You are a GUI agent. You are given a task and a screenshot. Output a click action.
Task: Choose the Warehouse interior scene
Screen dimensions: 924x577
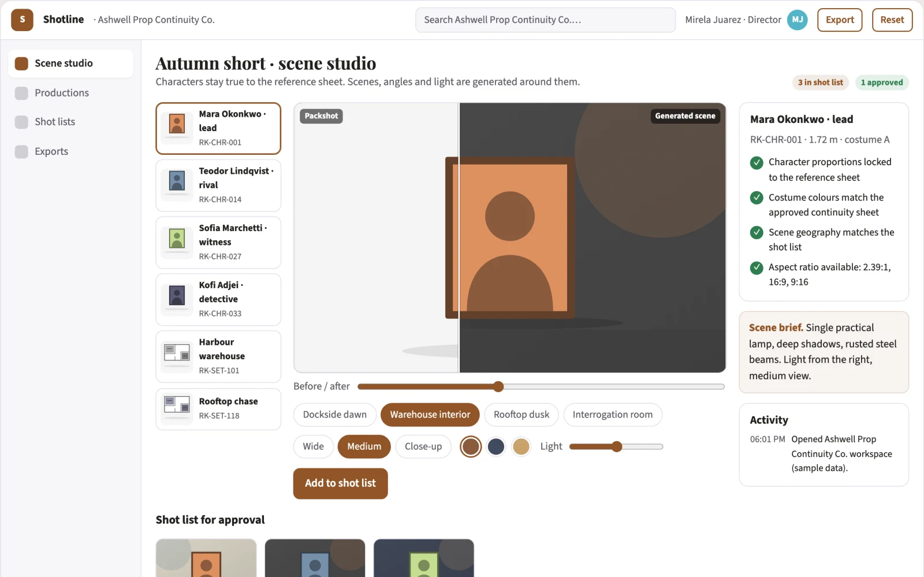[x=430, y=415]
